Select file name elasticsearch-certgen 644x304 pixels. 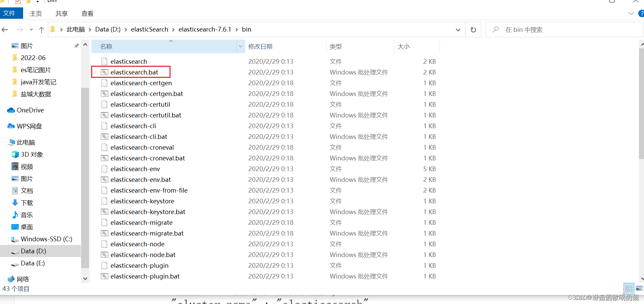(x=141, y=83)
